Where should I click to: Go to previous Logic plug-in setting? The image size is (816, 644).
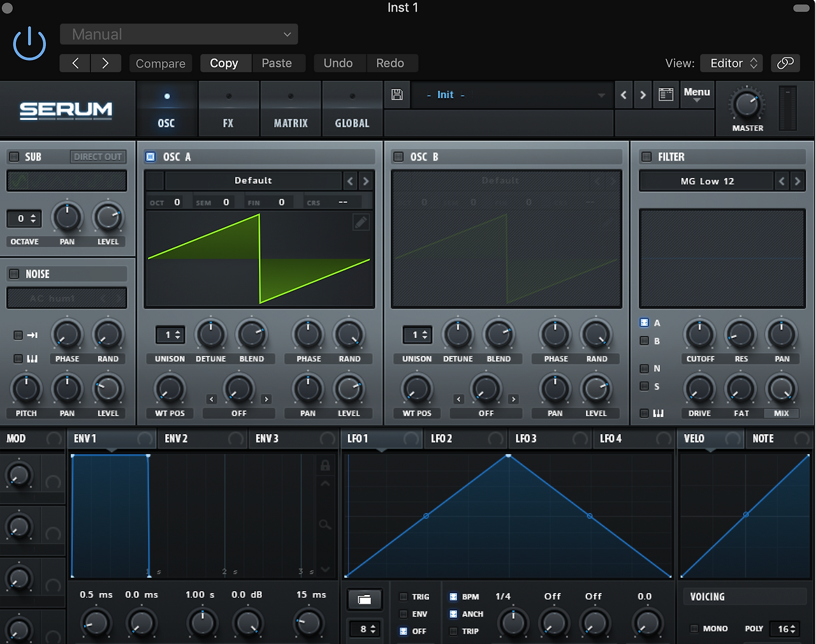75,63
